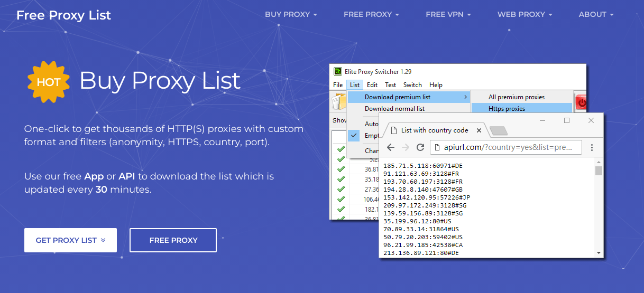Close the 'List with country code' tab
Screen dimensions: 644x293
point(479,130)
